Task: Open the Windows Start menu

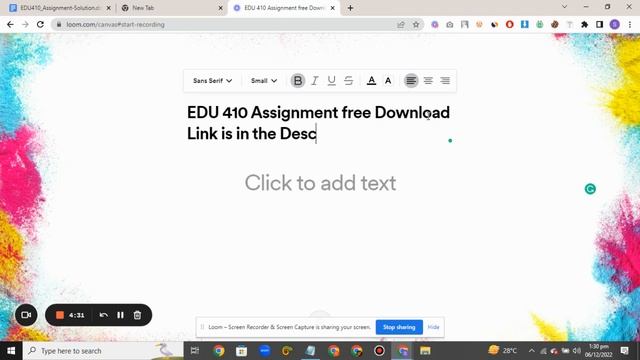Action: [x=11, y=351]
